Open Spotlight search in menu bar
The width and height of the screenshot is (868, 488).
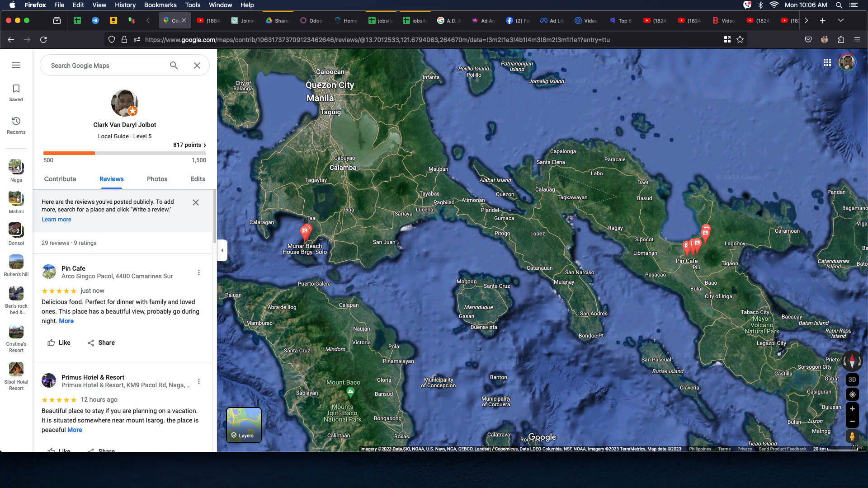pos(839,5)
